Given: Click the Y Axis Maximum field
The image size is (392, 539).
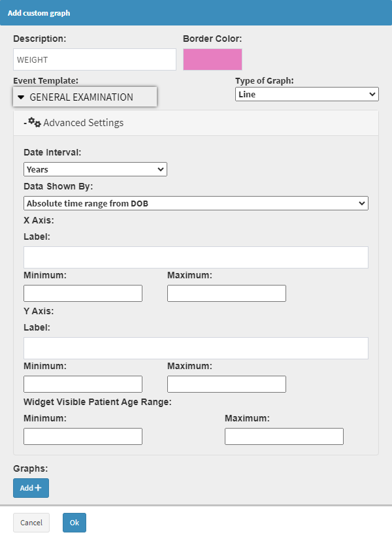Looking at the screenshot, I should point(227,384).
